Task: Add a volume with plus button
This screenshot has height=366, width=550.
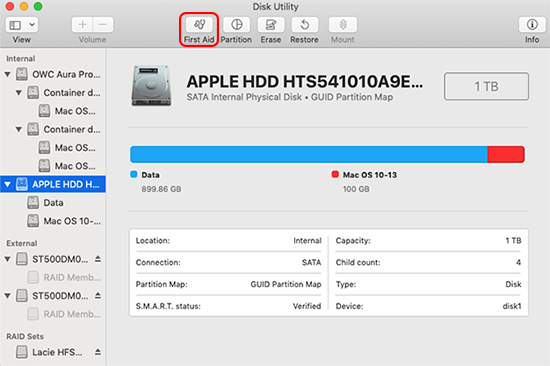Action: point(83,25)
